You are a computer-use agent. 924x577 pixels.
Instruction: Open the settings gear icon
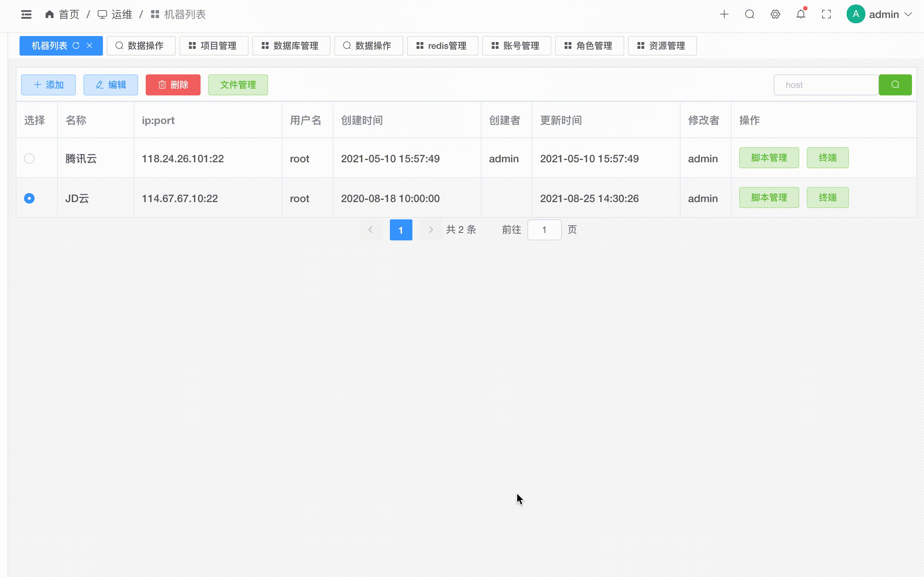(775, 14)
